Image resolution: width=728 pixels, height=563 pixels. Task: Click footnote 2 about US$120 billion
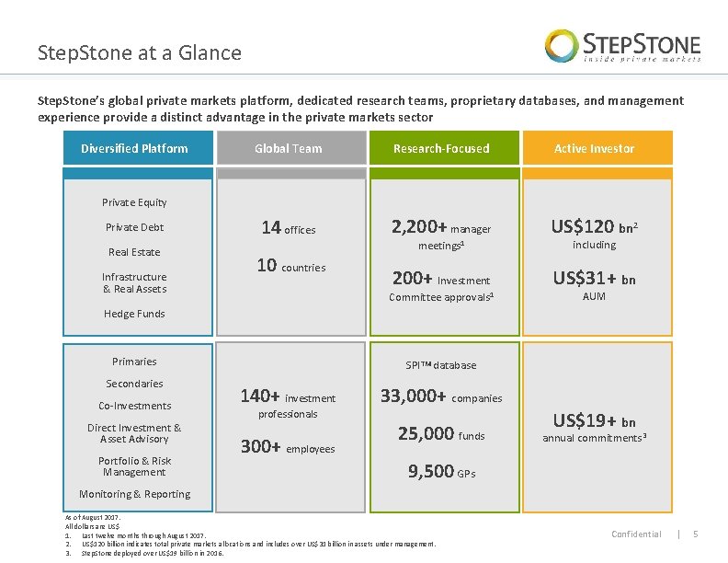[x=251, y=544]
